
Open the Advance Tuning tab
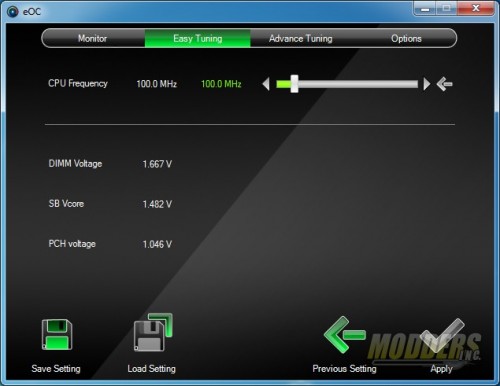coord(301,38)
